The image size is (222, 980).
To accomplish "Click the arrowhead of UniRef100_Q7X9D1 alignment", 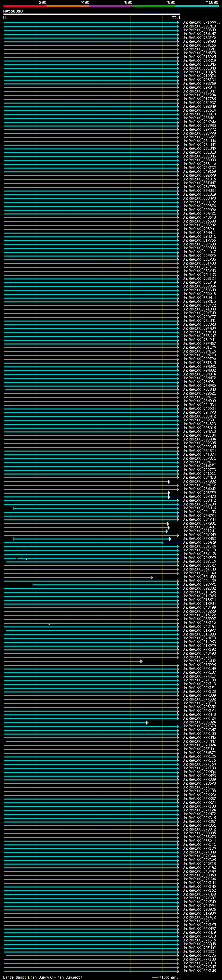I will [x=168, y=524].
